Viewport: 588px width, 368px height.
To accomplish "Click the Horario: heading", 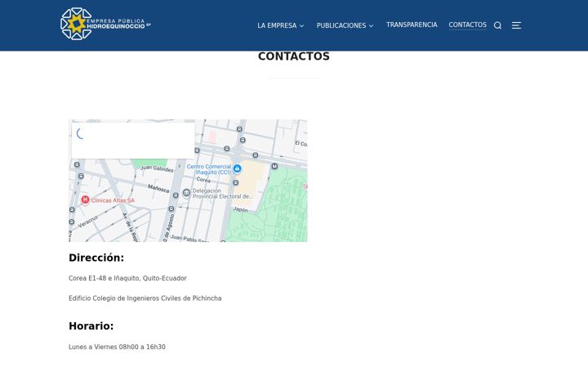I will (x=91, y=326).
